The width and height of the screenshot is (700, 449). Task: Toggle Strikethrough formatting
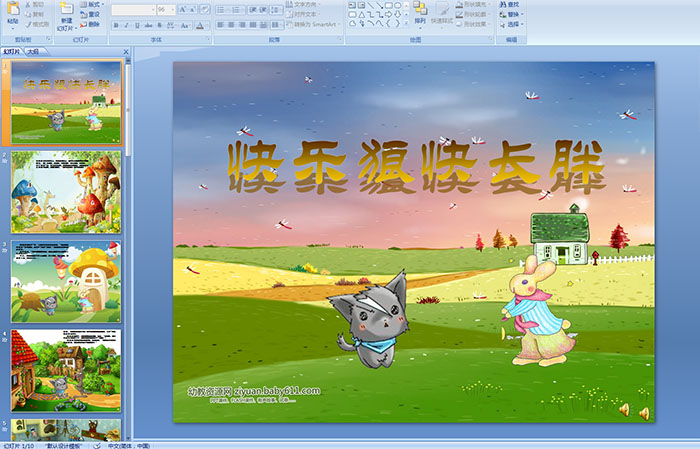pos(148,25)
